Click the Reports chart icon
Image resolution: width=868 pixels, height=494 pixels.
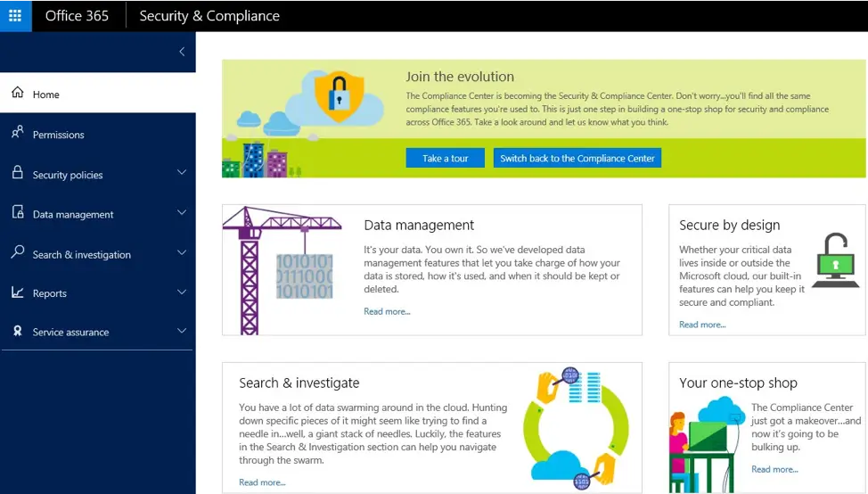coord(17,292)
